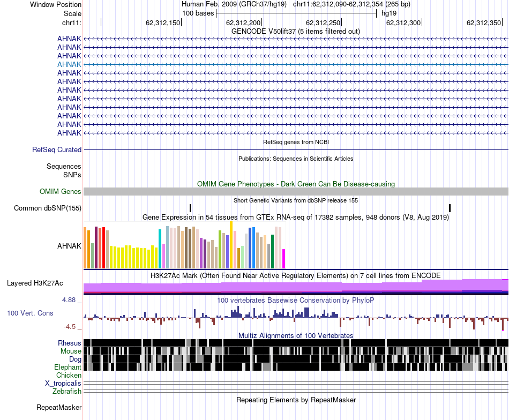Click the first orange bar in GTEx chart
509x420 pixels.
(x=85, y=248)
